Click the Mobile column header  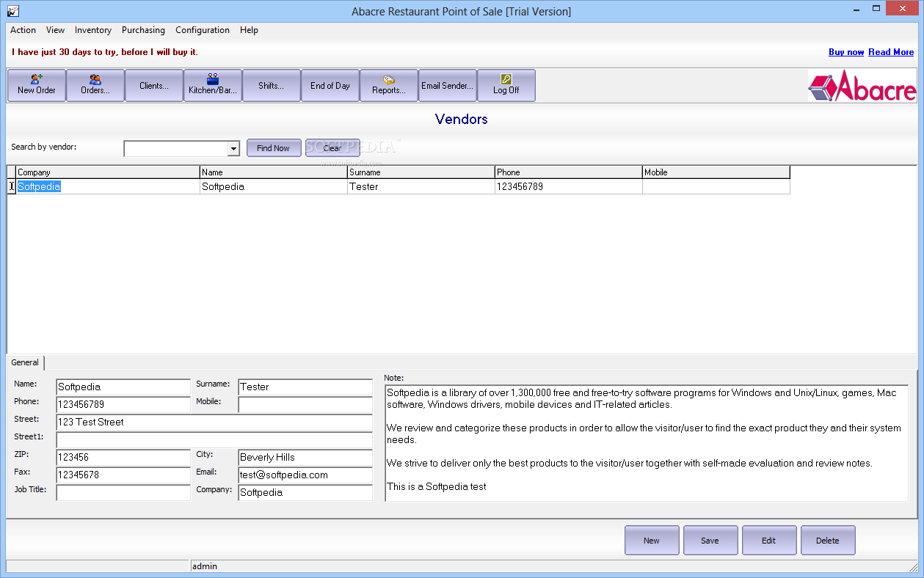click(716, 172)
